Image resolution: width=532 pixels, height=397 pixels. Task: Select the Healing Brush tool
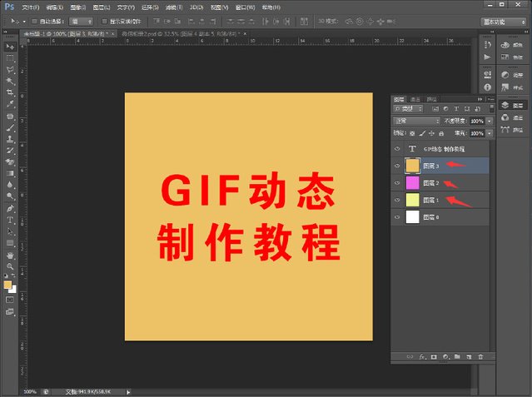point(10,117)
